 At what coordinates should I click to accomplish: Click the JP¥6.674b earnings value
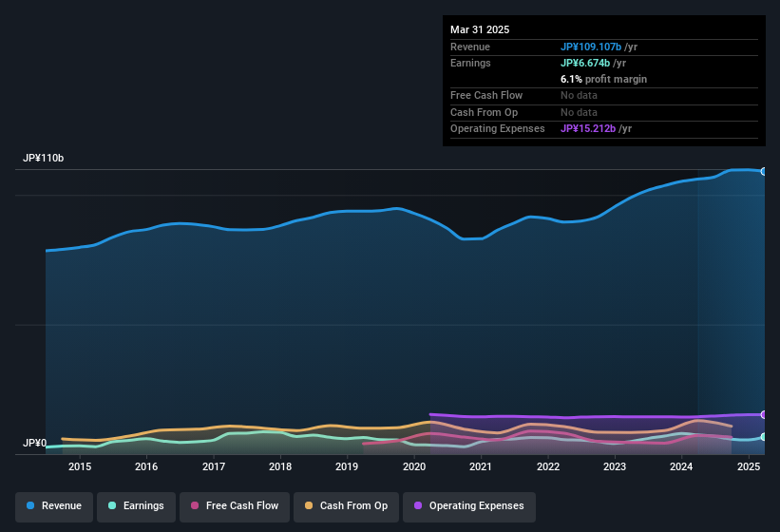click(585, 63)
